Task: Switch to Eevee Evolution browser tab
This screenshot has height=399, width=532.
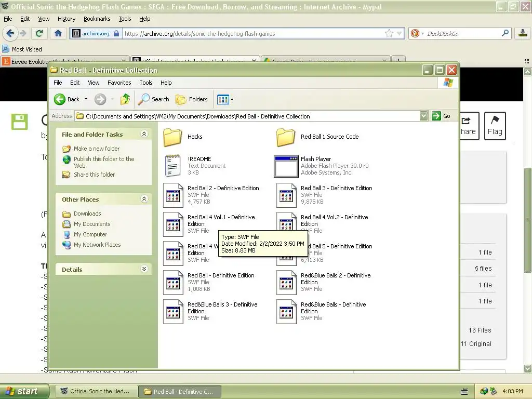Action: coord(64,61)
